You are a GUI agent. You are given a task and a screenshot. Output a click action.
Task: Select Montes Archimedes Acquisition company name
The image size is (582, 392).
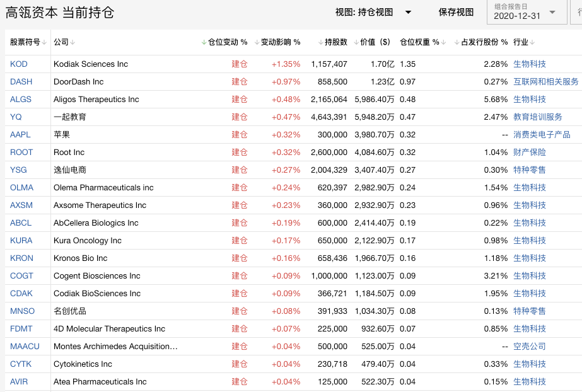click(x=115, y=347)
